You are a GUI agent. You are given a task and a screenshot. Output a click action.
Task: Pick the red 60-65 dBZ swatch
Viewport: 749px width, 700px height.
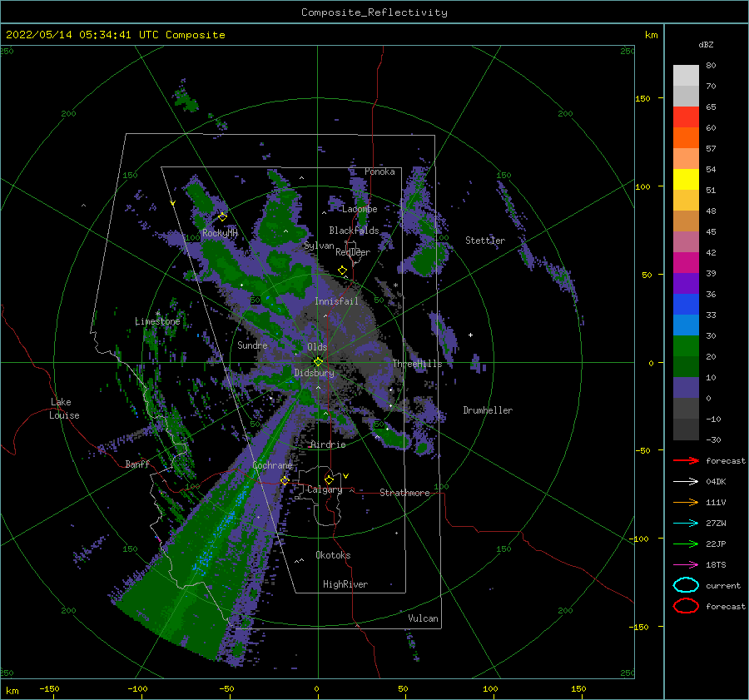(x=686, y=117)
